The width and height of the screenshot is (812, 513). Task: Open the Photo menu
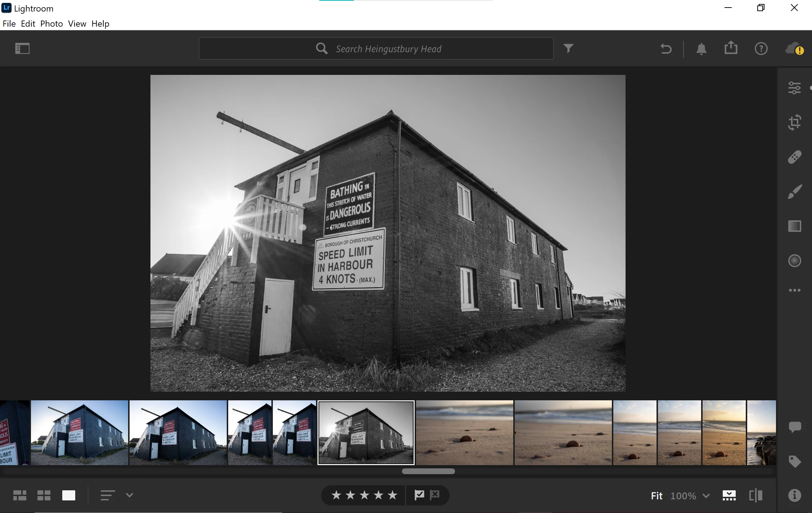click(51, 24)
